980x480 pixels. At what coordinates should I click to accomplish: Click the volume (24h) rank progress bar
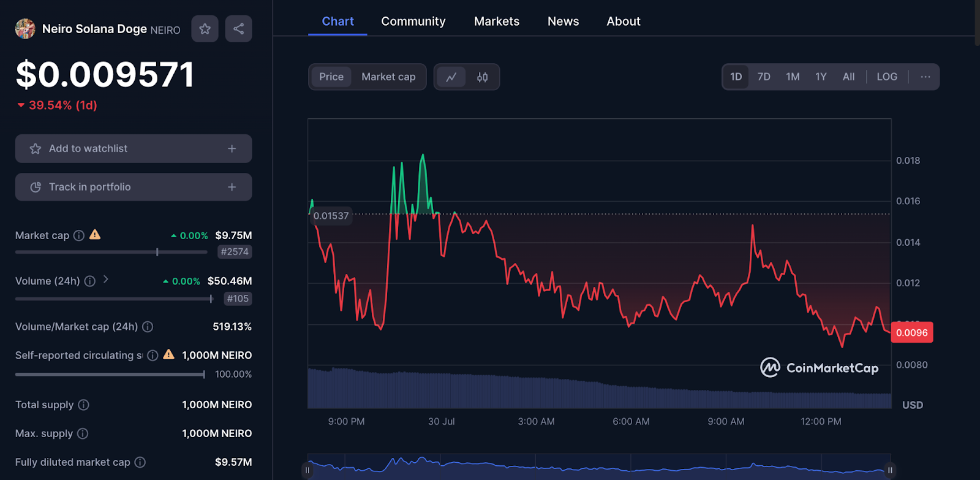coord(114,299)
